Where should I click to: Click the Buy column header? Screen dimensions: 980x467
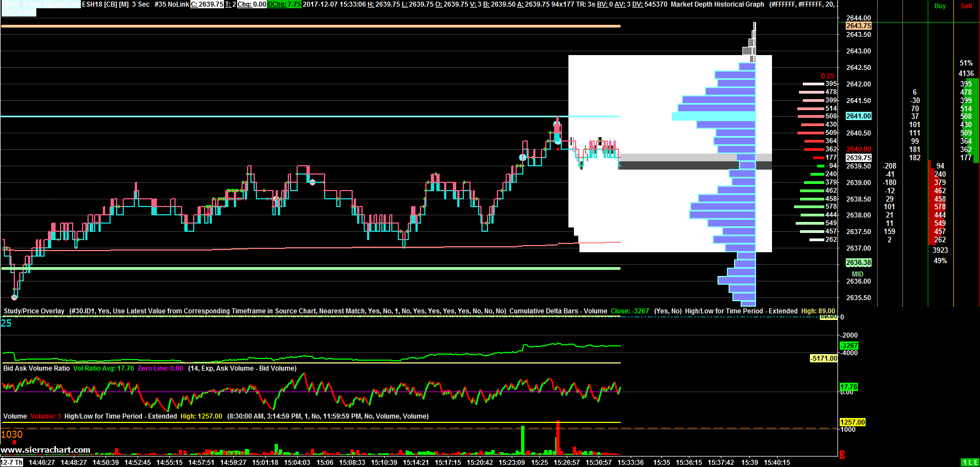[x=940, y=6]
